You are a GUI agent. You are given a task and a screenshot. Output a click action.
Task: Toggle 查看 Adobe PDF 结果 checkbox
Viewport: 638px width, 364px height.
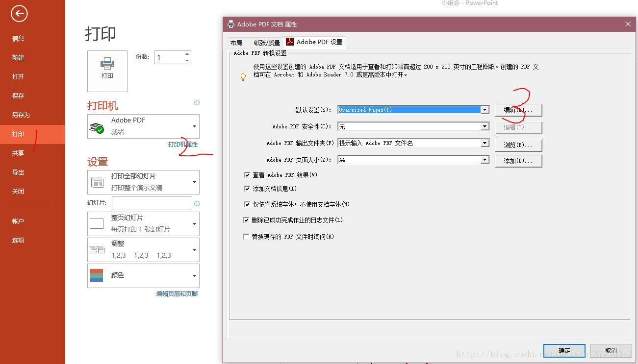[247, 175]
